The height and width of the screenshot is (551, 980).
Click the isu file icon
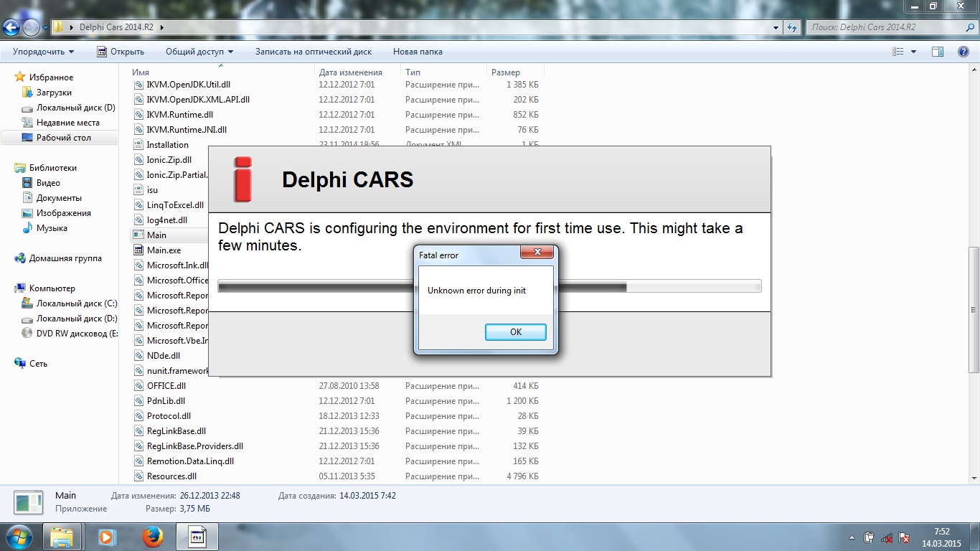click(x=139, y=190)
